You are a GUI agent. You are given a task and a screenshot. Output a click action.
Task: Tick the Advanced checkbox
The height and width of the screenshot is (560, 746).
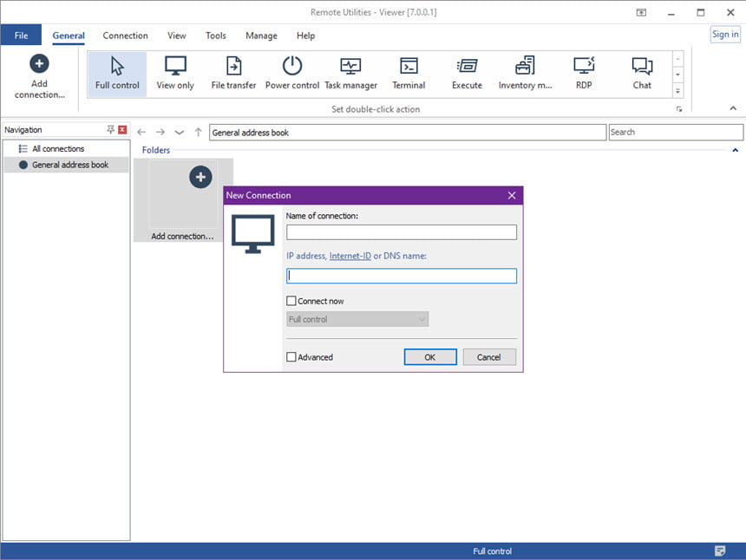291,357
